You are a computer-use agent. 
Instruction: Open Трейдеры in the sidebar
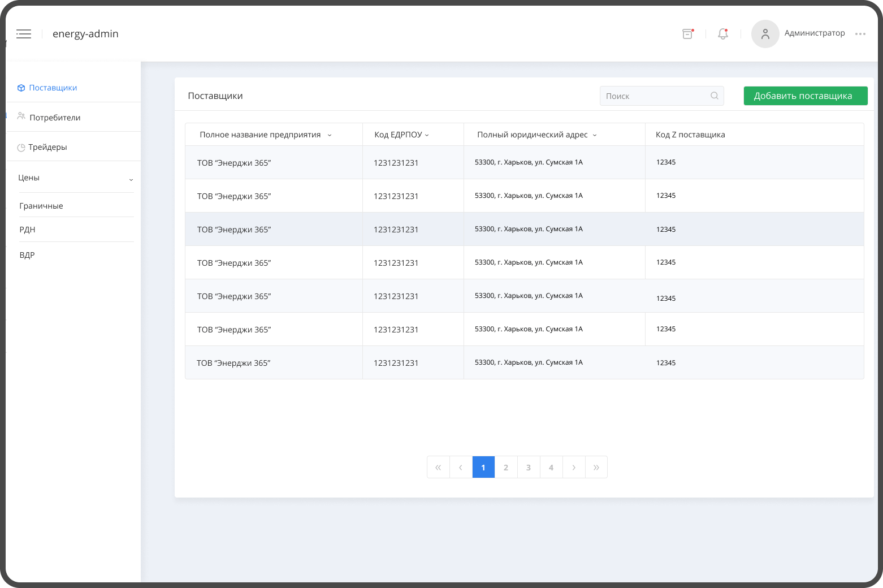point(47,148)
